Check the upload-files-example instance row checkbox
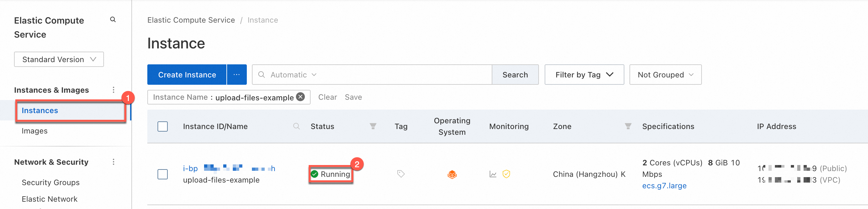This screenshot has width=868, height=209. [x=163, y=174]
